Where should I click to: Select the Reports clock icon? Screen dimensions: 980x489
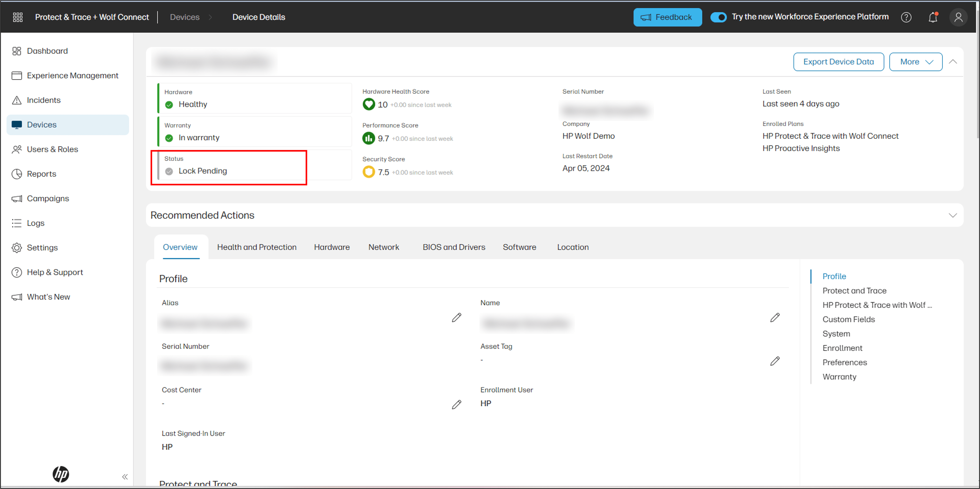point(17,174)
